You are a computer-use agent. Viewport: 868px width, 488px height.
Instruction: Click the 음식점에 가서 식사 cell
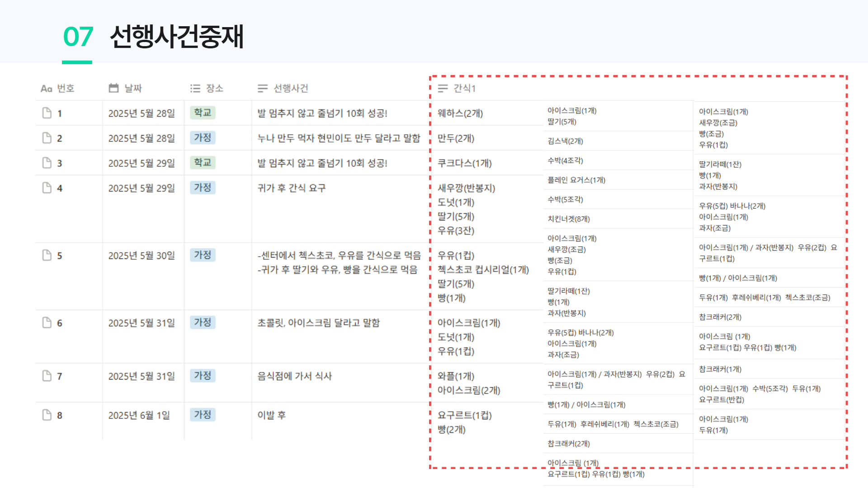(294, 376)
